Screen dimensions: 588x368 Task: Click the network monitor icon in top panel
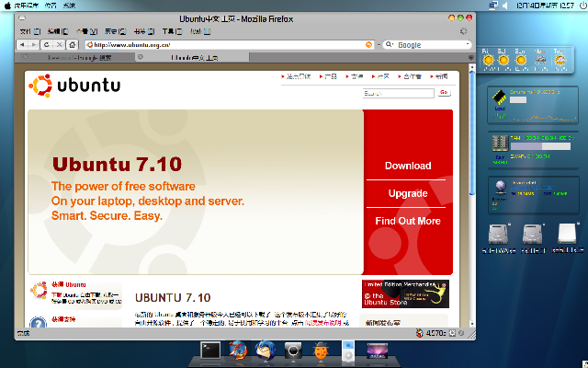[493, 6]
